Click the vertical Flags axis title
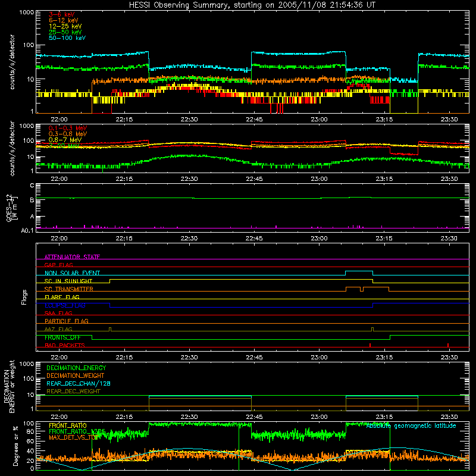 pyautogui.click(x=24, y=297)
